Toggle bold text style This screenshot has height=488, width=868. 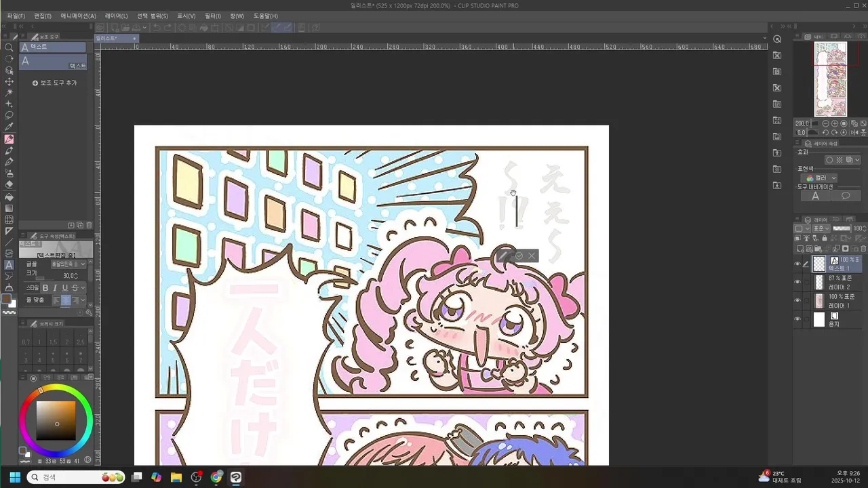[x=45, y=288]
